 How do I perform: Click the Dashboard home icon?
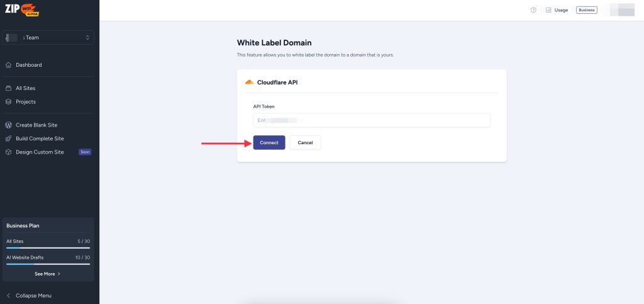coord(9,65)
